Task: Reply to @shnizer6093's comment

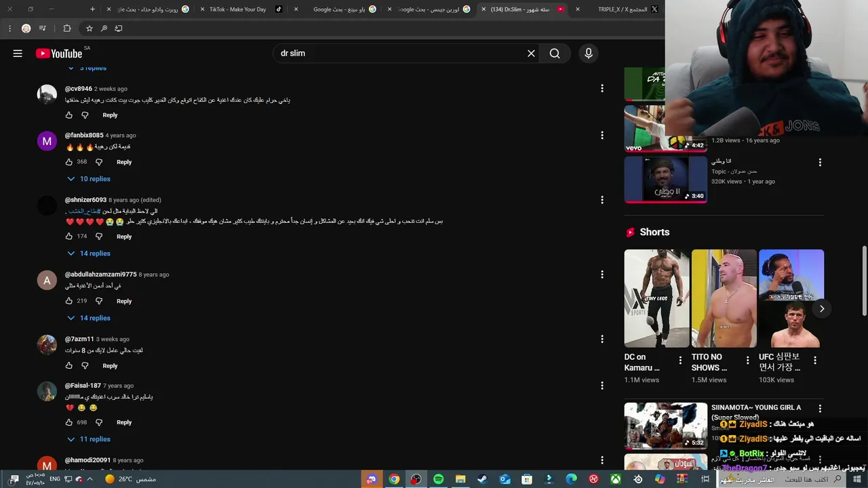Action: [123, 237]
